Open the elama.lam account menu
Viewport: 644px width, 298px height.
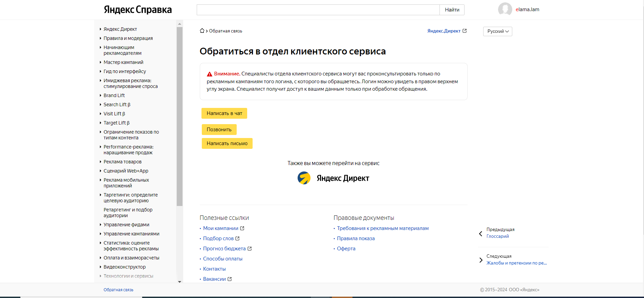point(527,9)
